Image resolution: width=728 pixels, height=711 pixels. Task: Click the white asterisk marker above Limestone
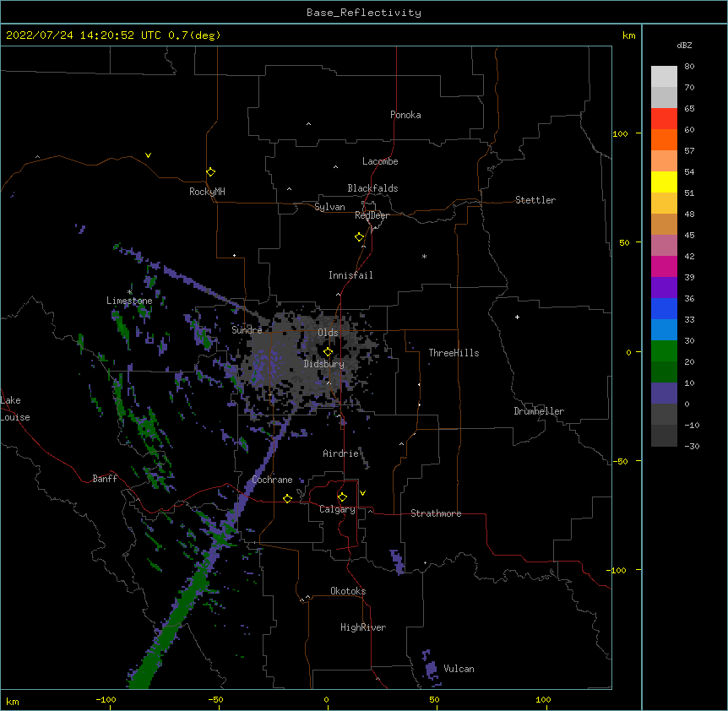[x=129, y=292]
